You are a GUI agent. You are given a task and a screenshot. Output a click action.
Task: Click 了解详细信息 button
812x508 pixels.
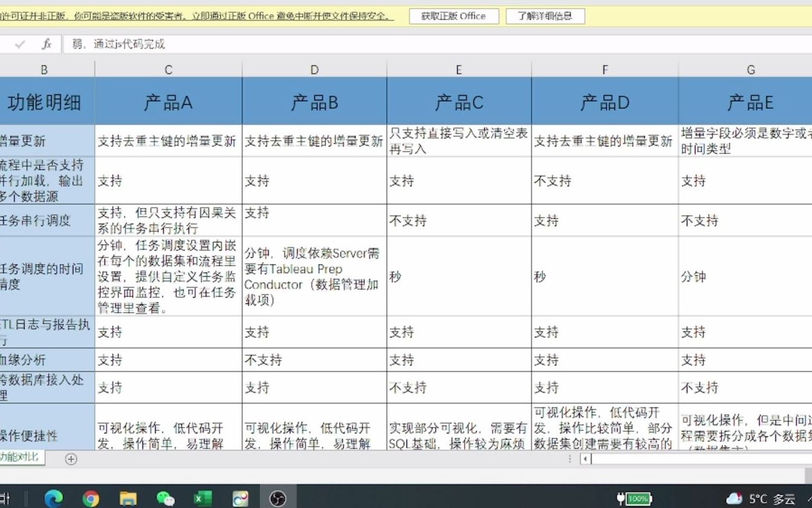545,16
